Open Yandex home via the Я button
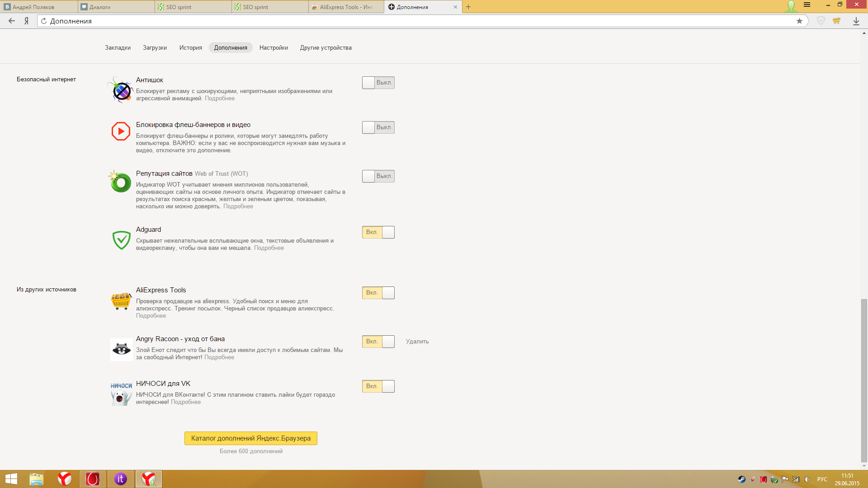 point(27,21)
